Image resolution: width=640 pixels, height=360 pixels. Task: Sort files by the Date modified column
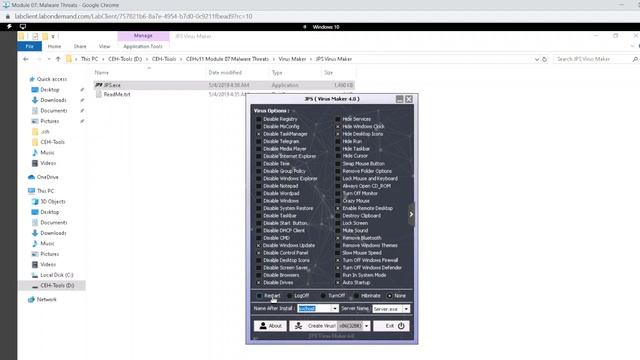coord(225,73)
